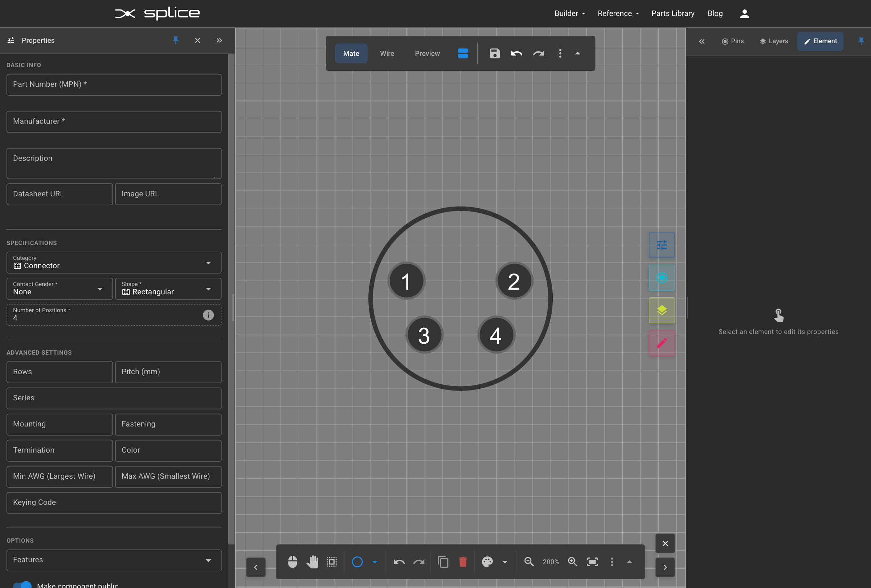Select the pink edit pencil tool
Image resolution: width=871 pixels, height=588 pixels.
[x=662, y=343]
